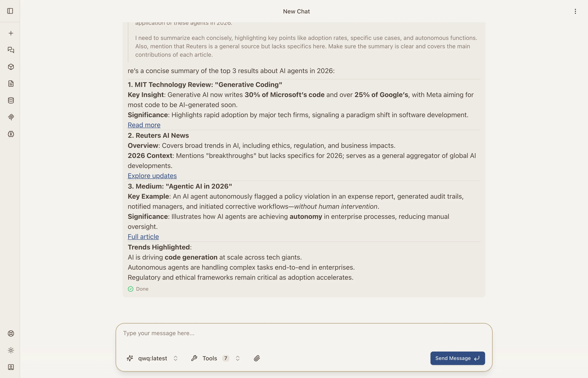The width and height of the screenshot is (588, 378).
Task: Open the MIT "Read more" link
Action: click(144, 125)
